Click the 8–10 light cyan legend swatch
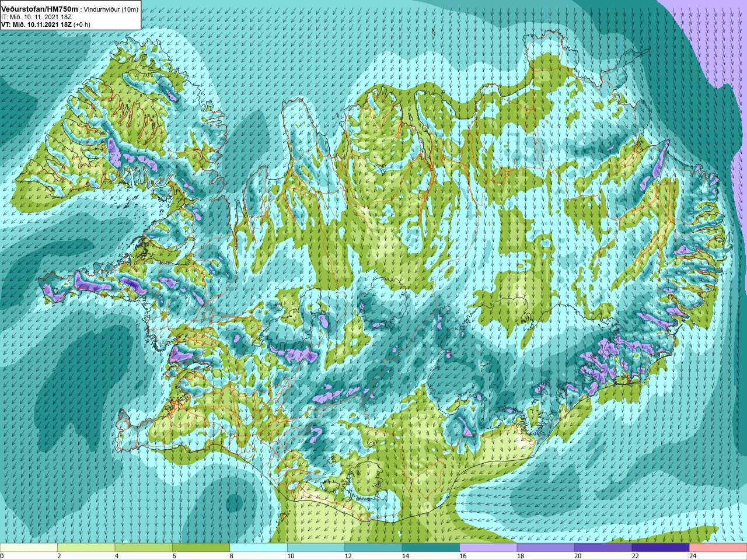 click(x=259, y=548)
